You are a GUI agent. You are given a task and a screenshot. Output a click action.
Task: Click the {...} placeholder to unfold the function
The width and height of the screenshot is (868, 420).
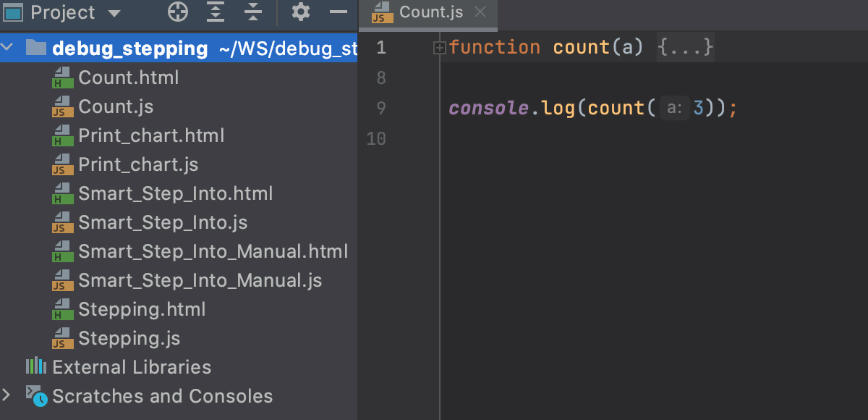coord(685,46)
